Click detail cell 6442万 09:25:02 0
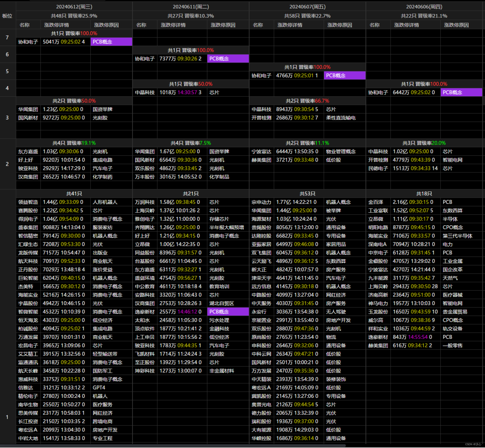Image resolution: width=485 pixels, height=448 pixels. coord(415,92)
